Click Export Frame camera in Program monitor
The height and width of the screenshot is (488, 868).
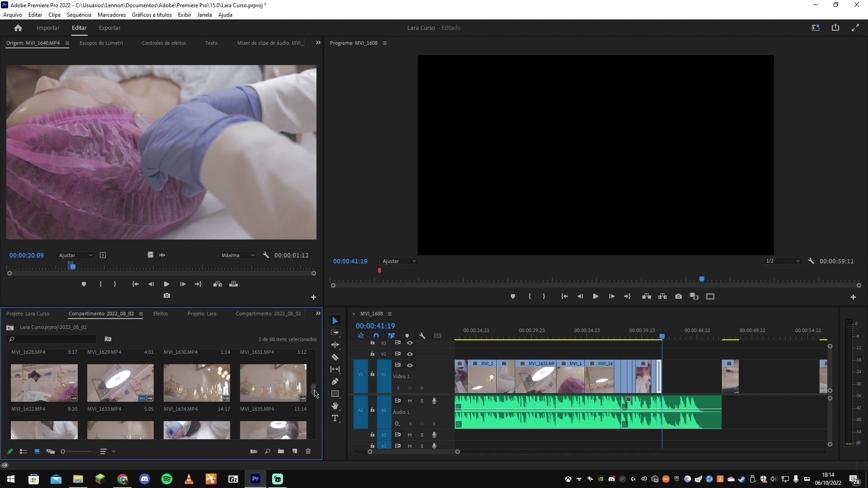click(679, 296)
